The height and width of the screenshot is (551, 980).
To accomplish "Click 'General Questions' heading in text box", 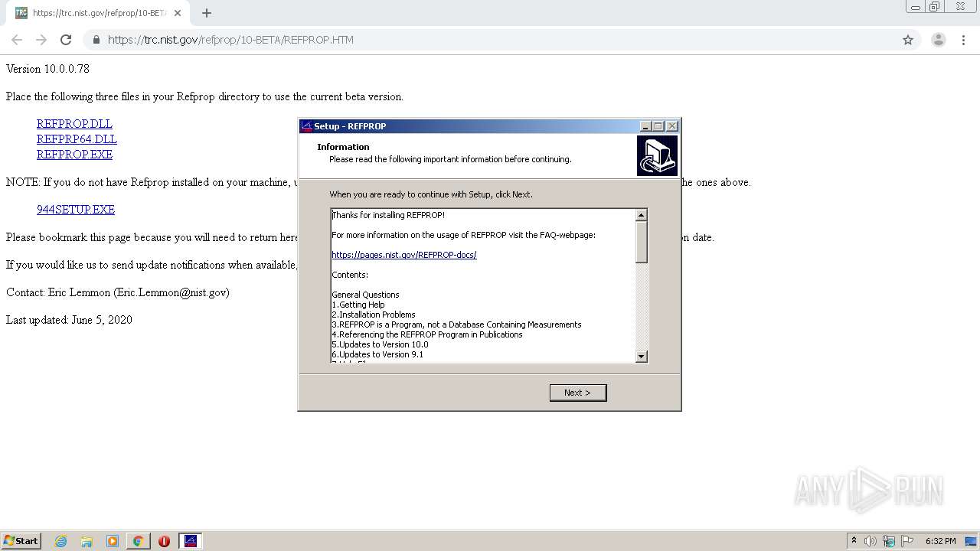I will [365, 295].
